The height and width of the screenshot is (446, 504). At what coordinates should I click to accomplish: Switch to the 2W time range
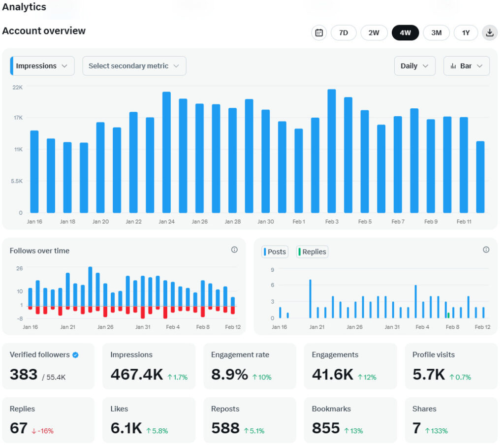(374, 33)
